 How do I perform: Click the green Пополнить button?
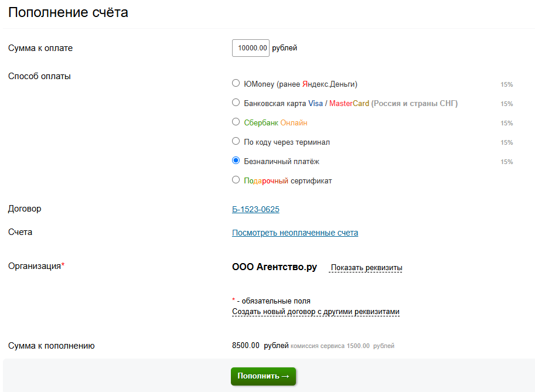coord(264,376)
